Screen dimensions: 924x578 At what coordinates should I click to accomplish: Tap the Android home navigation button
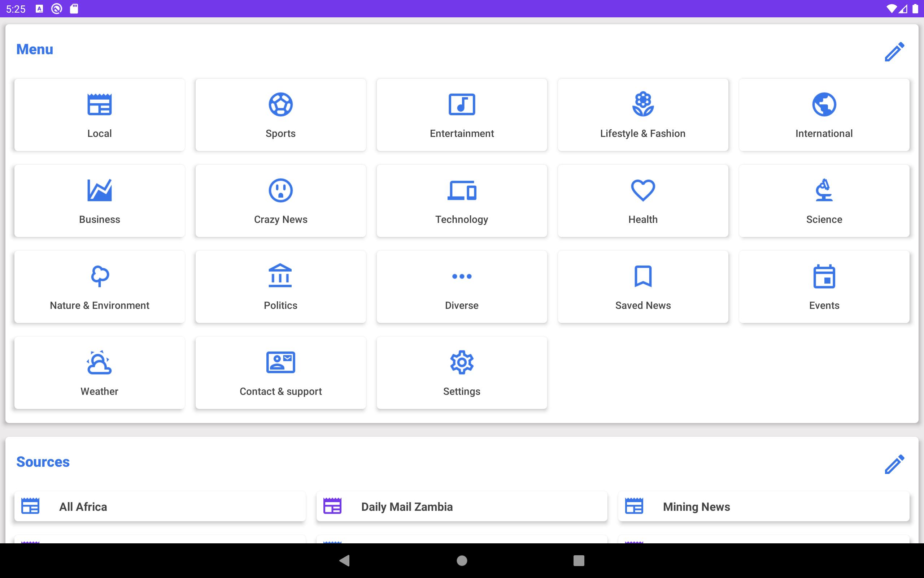coord(462,560)
